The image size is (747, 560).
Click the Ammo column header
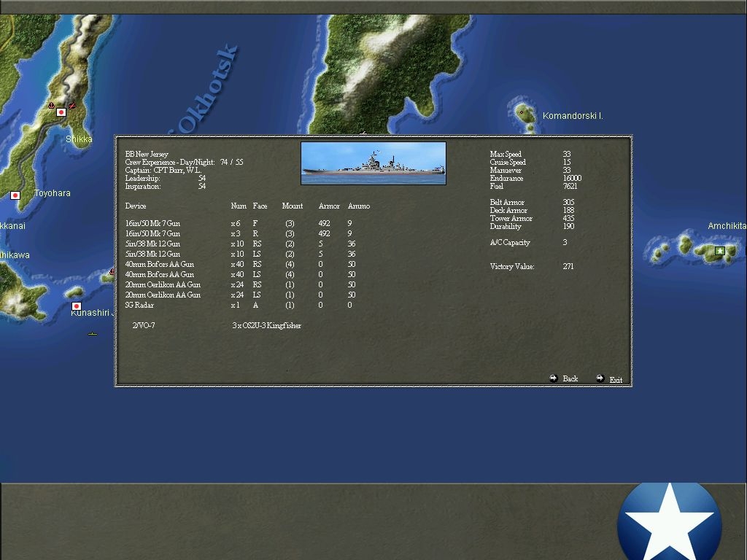(x=359, y=206)
